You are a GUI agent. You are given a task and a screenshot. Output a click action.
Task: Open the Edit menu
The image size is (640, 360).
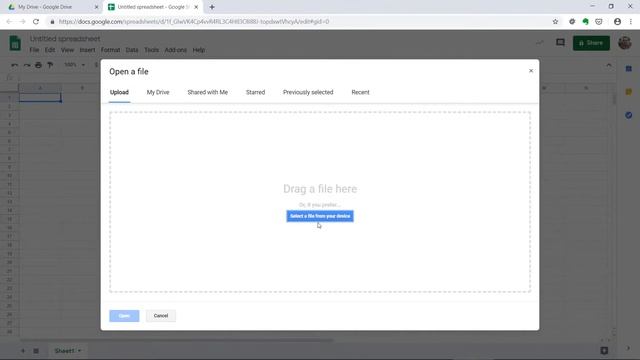point(50,50)
